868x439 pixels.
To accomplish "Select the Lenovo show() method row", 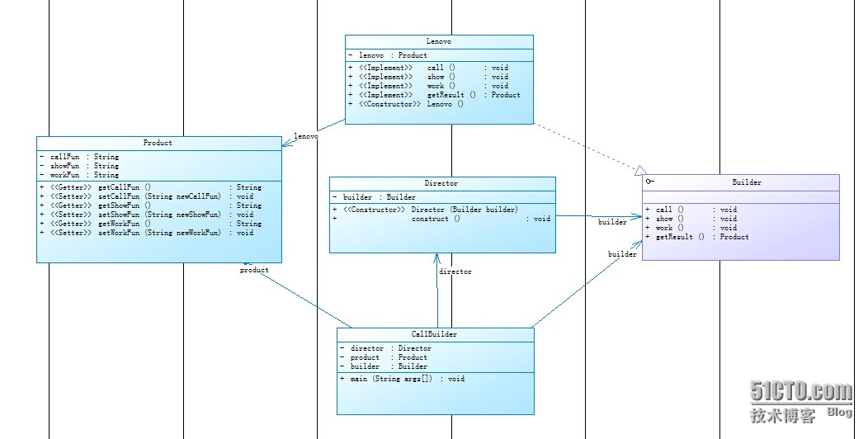I will tap(428, 77).
